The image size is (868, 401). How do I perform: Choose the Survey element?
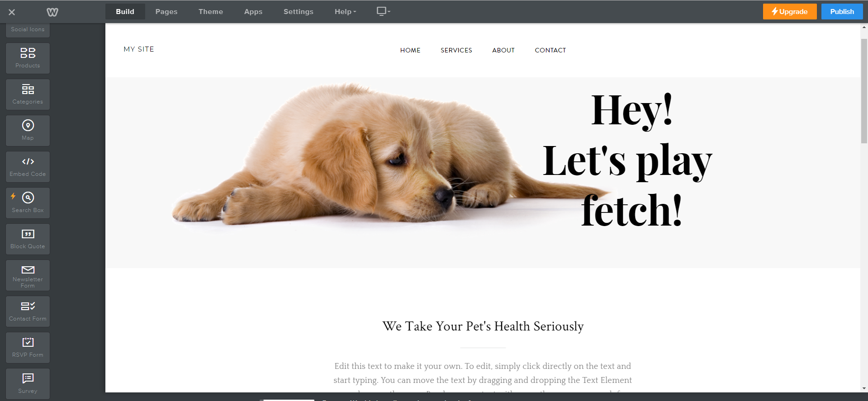tap(28, 384)
